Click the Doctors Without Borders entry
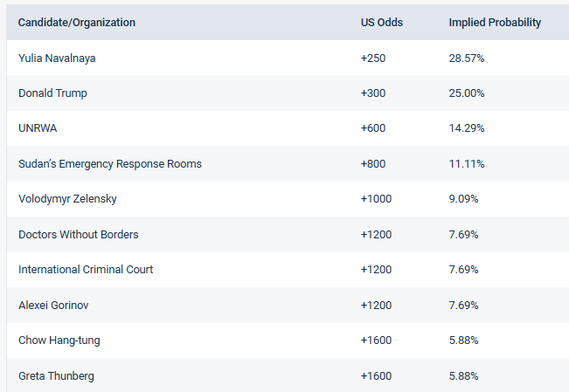569x392 pixels. point(78,234)
